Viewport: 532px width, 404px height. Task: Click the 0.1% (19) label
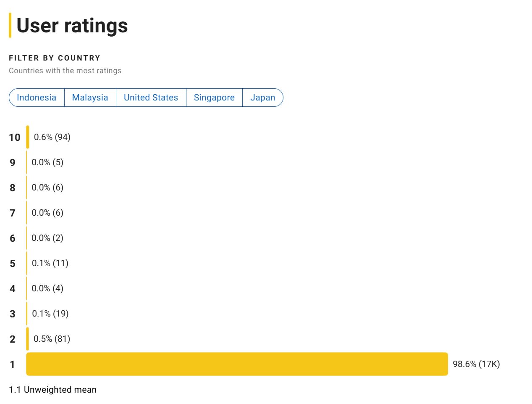[x=50, y=314]
